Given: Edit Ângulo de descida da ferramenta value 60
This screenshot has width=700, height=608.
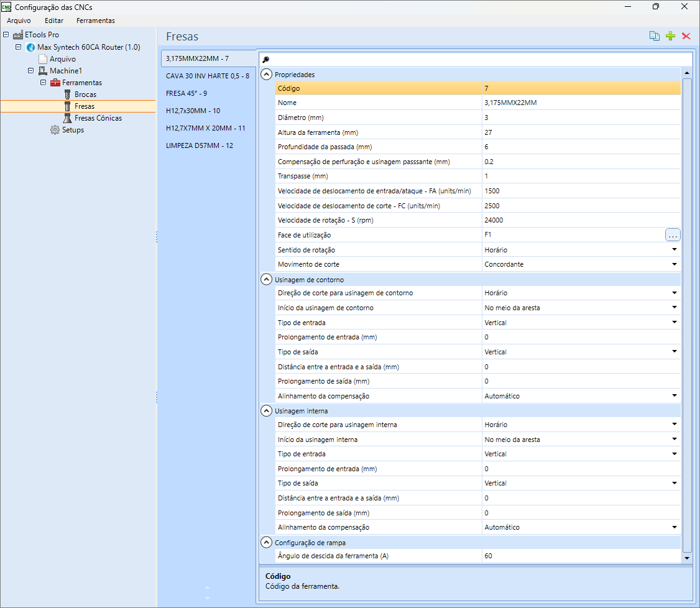Looking at the screenshot, I should [x=581, y=556].
